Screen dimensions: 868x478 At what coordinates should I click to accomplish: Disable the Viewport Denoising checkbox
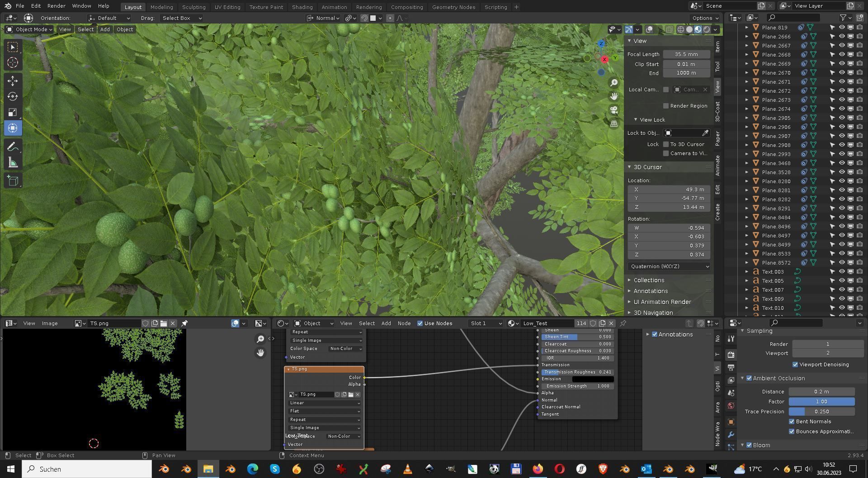tap(795, 364)
